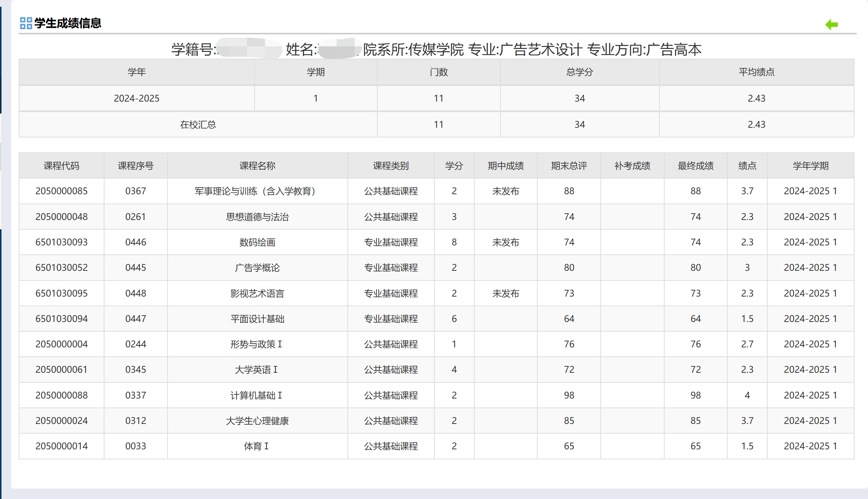Click the blue grid icon beside 学生成绩信息

26,23
